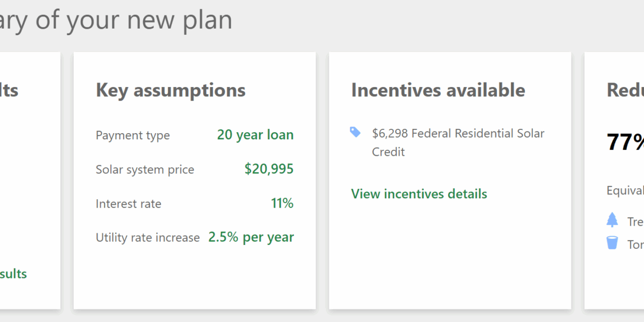Click the blue tree icon

coord(612,220)
